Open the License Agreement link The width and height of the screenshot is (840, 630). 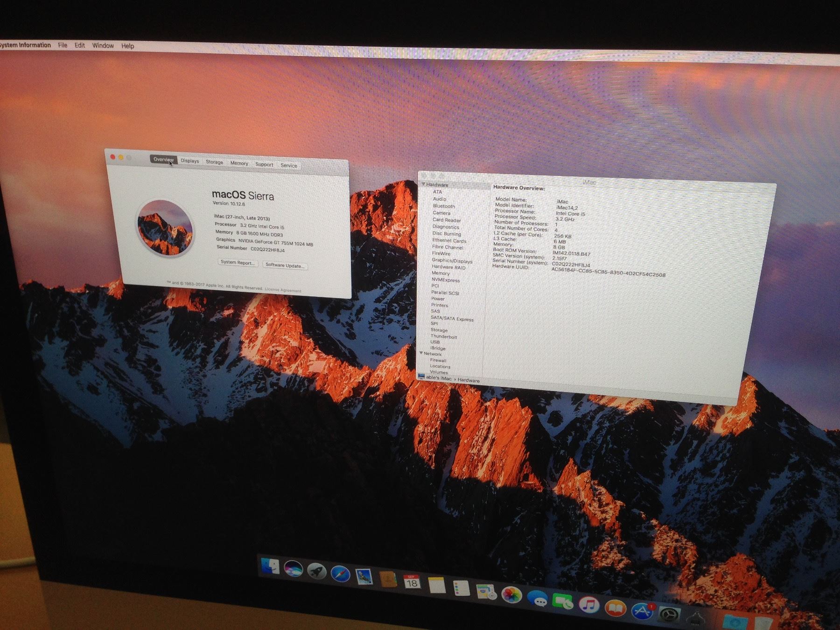click(x=283, y=290)
